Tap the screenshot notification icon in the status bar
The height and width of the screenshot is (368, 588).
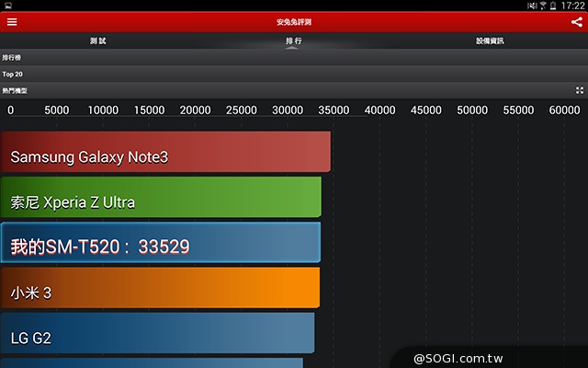click(6, 6)
